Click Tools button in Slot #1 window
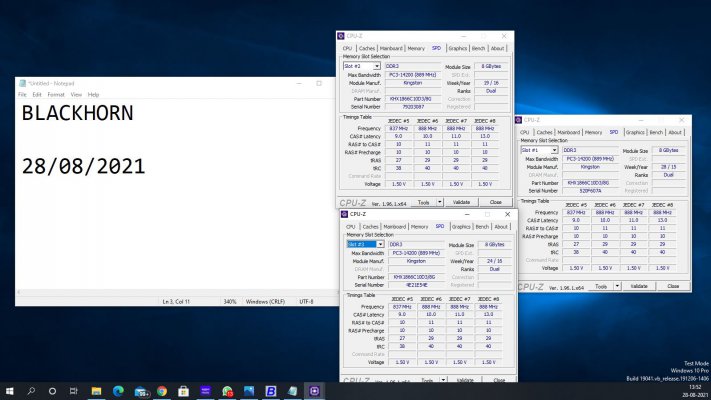 (x=601, y=286)
